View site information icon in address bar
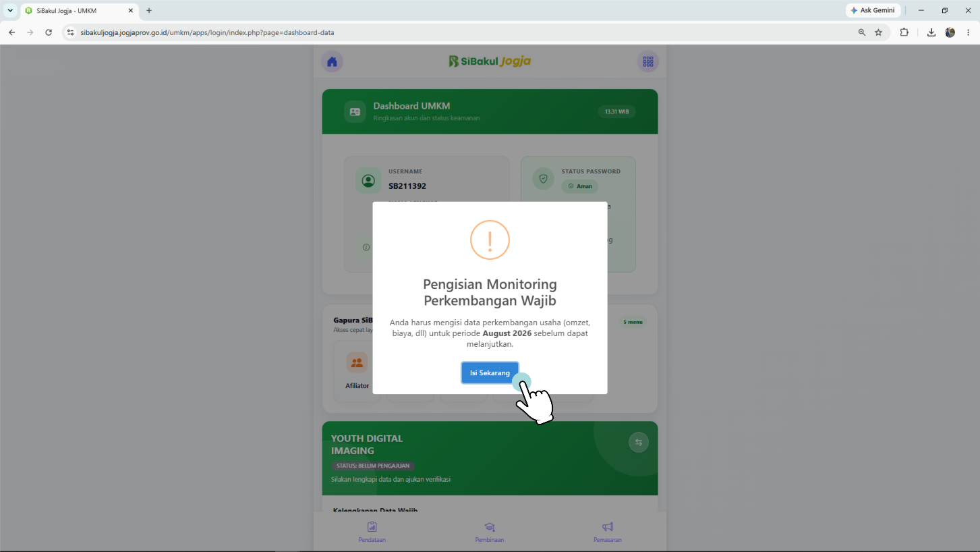 [x=70, y=32]
